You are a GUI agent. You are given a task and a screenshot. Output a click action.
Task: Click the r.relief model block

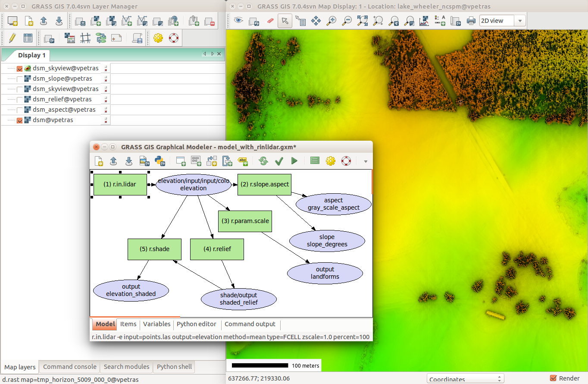point(217,249)
